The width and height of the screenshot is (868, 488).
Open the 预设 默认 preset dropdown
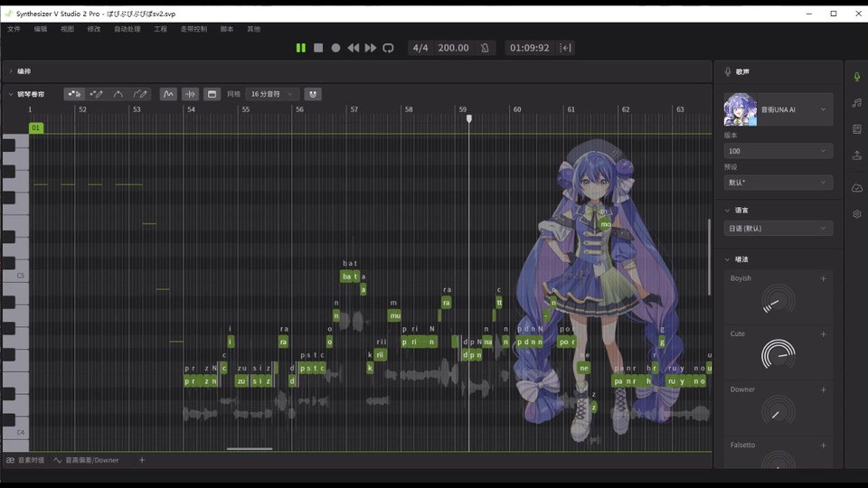click(x=778, y=183)
